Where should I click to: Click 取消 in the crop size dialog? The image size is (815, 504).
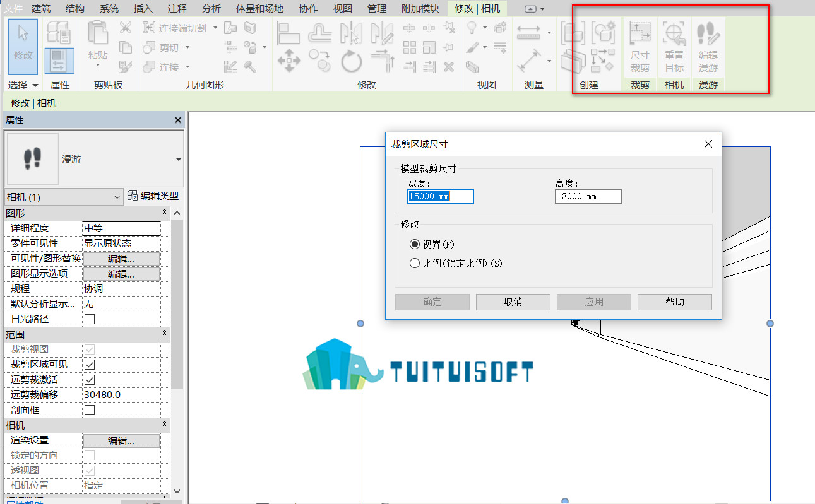click(x=513, y=302)
